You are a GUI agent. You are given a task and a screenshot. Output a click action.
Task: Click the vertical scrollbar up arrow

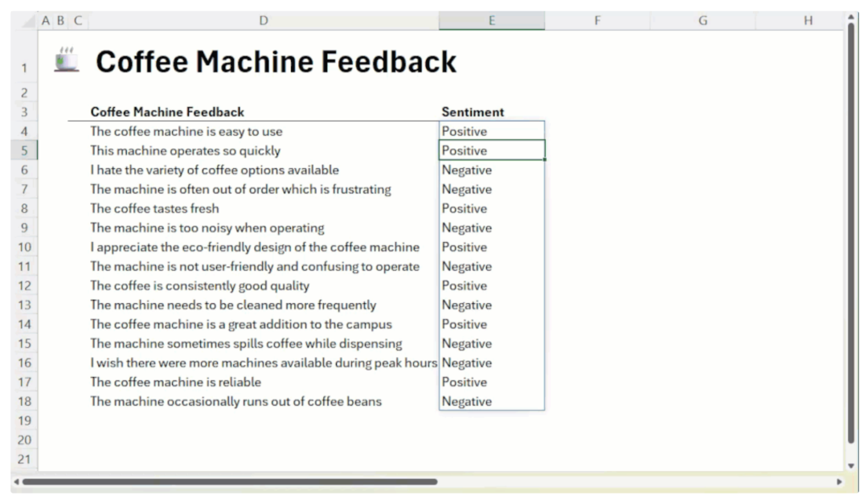tap(851, 18)
